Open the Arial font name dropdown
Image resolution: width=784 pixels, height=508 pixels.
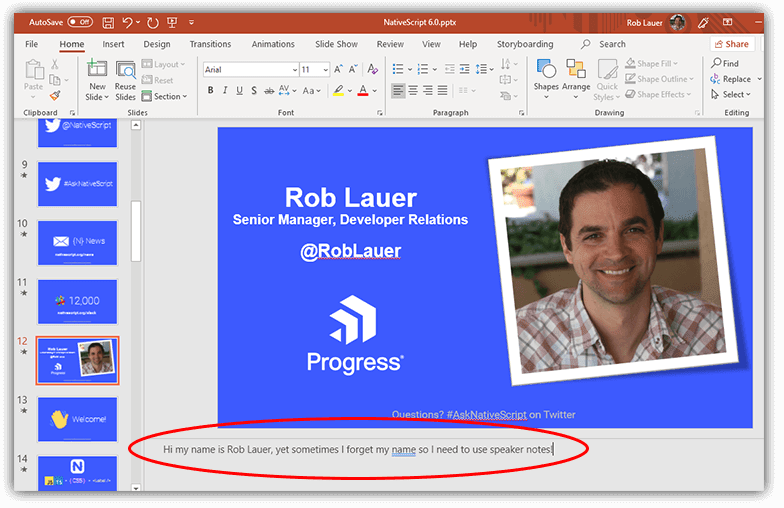tap(295, 70)
